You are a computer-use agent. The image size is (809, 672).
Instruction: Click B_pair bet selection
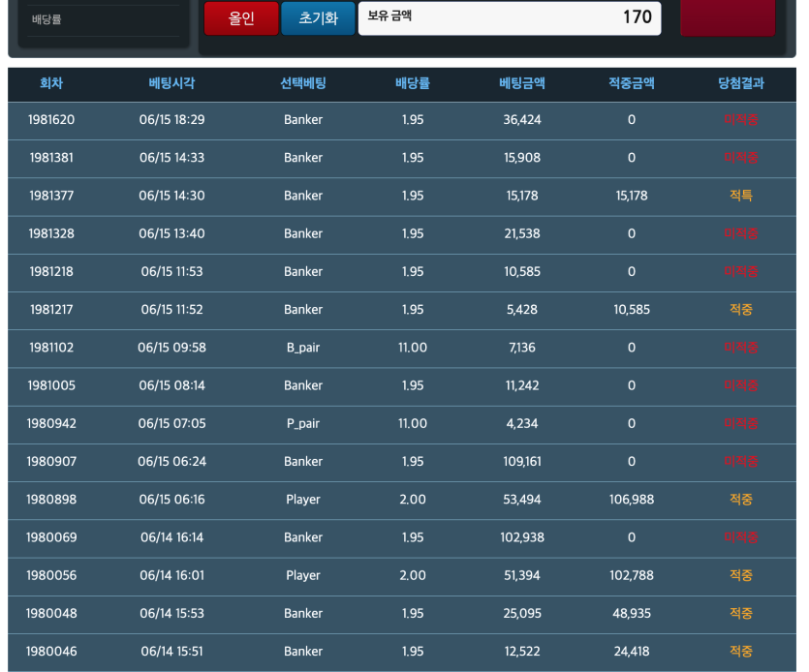pyautogui.click(x=303, y=348)
